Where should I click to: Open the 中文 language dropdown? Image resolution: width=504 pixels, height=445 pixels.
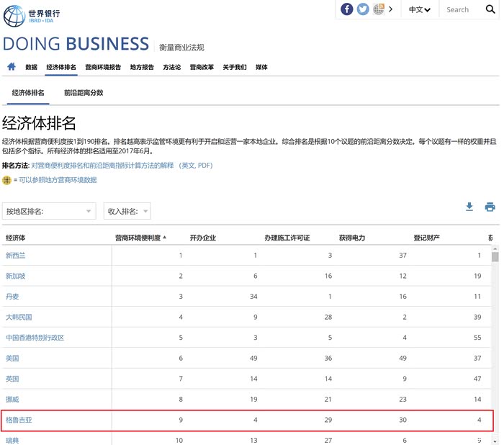pyautogui.click(x=420, y=9)
